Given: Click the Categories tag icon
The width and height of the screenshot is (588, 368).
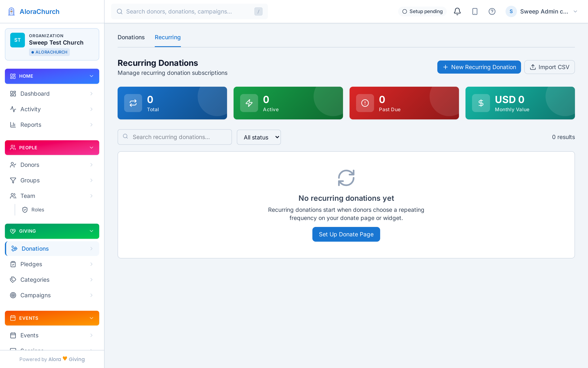Looking at the screenshot, I should coord(13,280).
